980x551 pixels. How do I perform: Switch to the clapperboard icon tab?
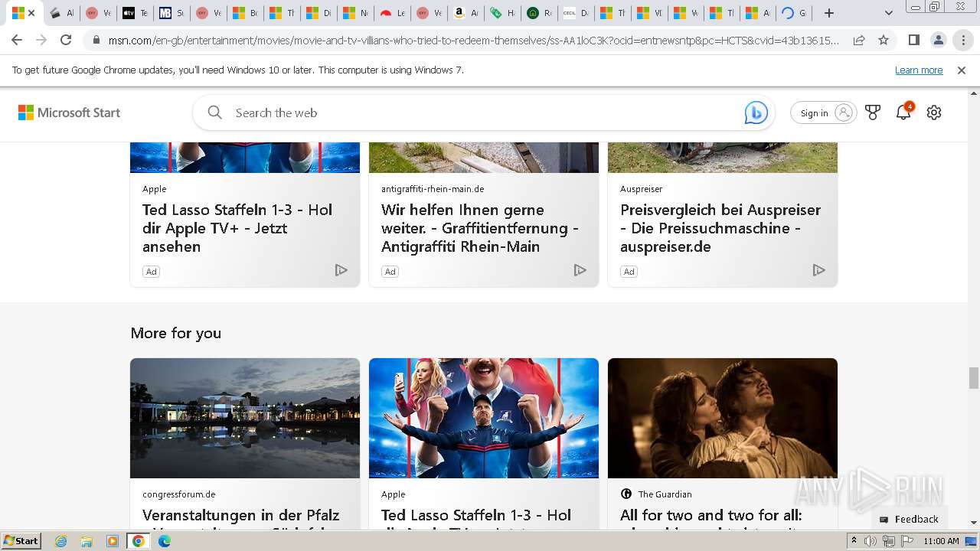(x=62, y=13)
